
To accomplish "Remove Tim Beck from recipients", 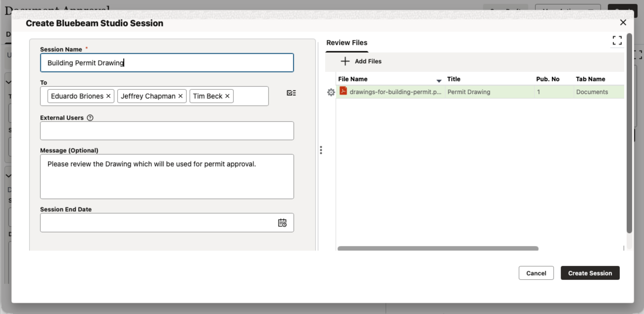I will [x=227, y=96].
